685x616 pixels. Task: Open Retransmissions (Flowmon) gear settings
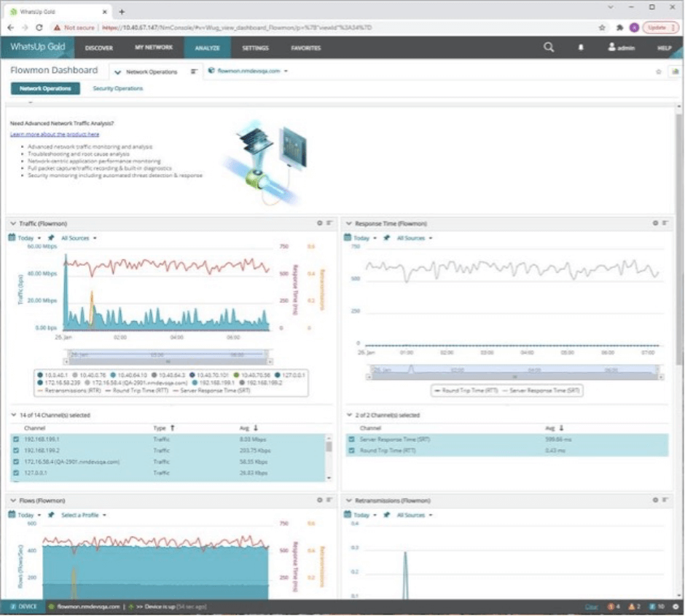[655, 500]
